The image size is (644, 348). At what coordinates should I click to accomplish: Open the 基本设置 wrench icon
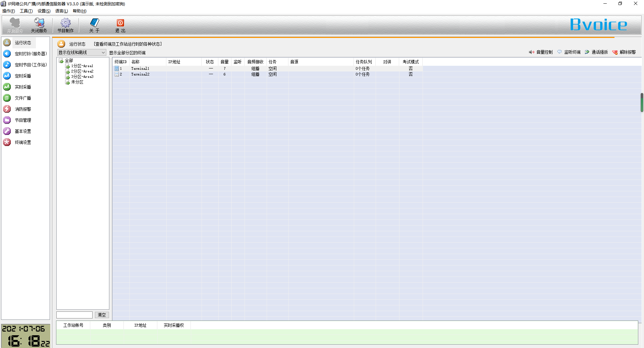pos(7,131)
